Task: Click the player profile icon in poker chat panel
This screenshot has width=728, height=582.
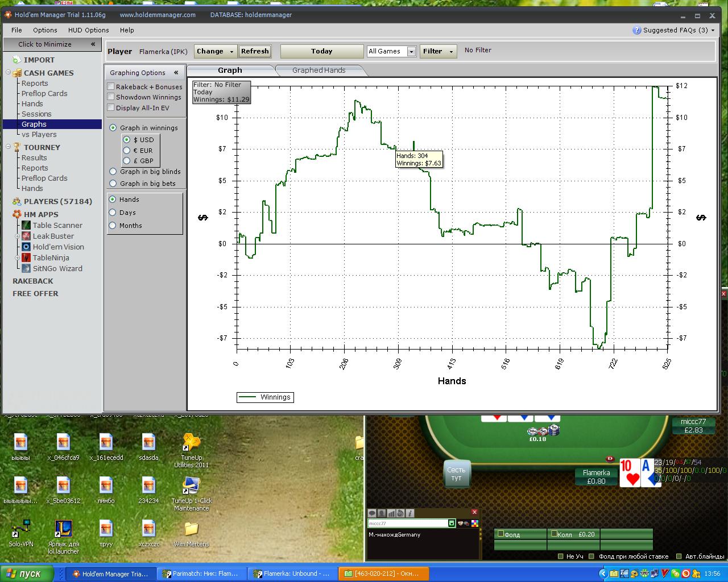Action: [x=382, y=513]
